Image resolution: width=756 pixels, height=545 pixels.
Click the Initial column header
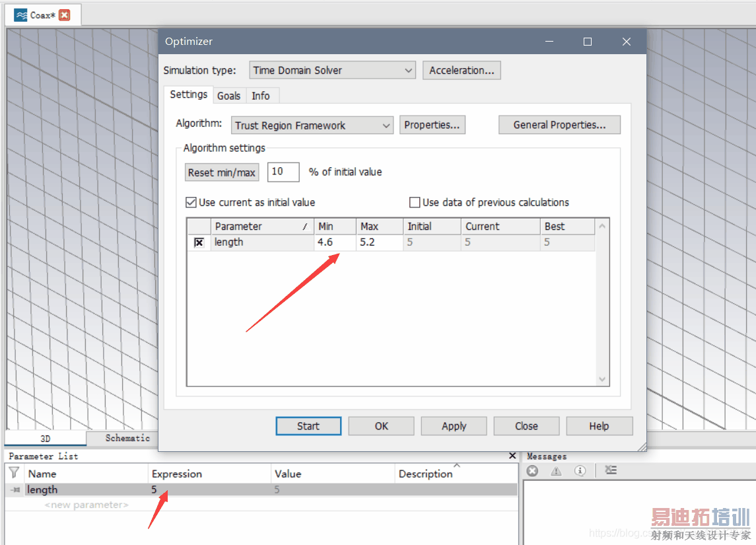432,226
